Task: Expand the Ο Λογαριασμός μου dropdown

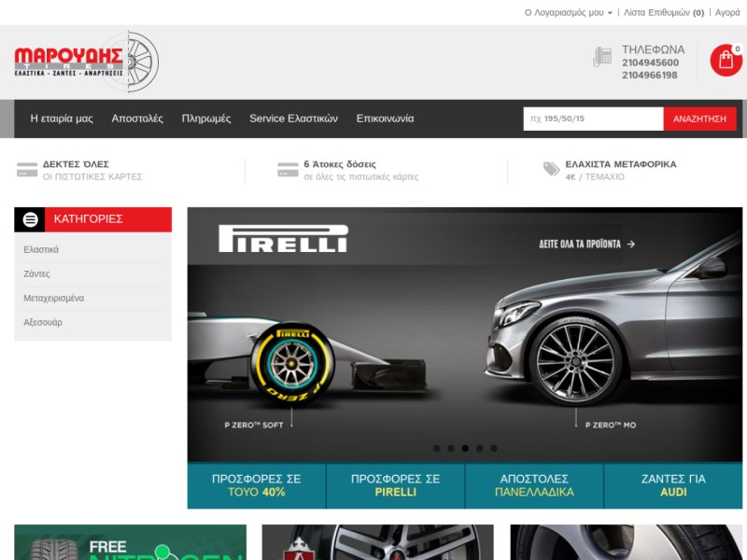Action: (568, 13)
